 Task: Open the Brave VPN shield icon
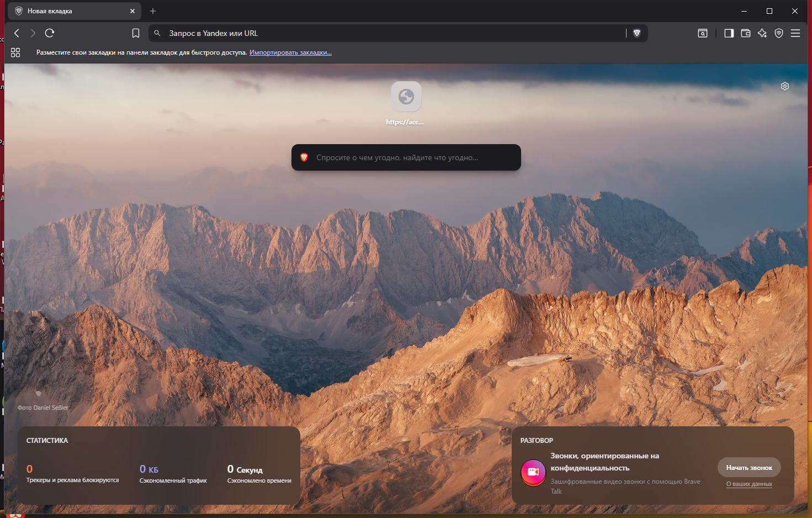[779, 33]
